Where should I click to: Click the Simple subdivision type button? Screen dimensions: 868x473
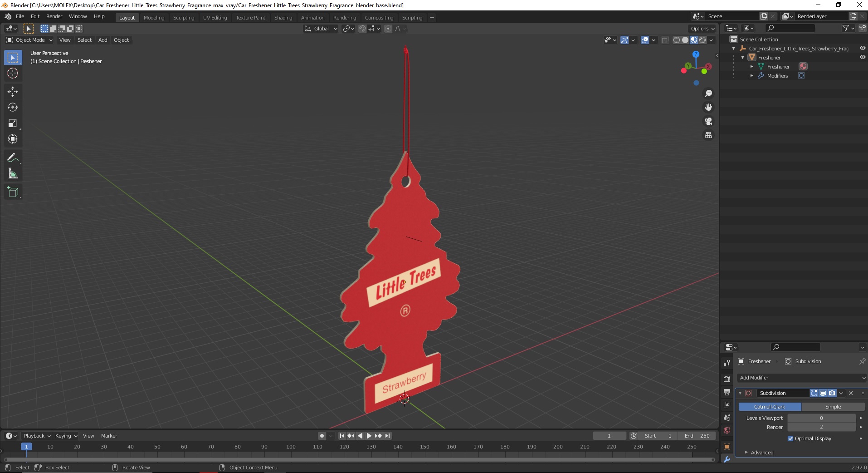(833, 407)
